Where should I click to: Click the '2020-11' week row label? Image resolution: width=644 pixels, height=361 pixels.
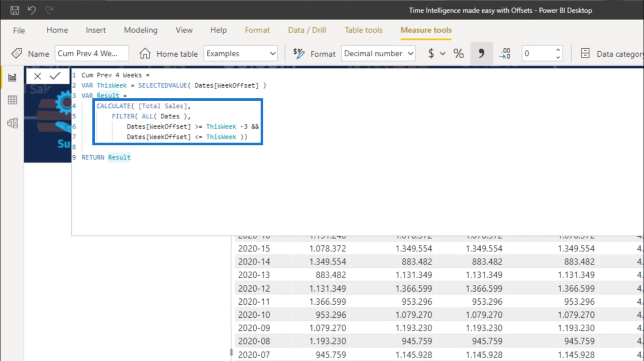click(254, 302)
